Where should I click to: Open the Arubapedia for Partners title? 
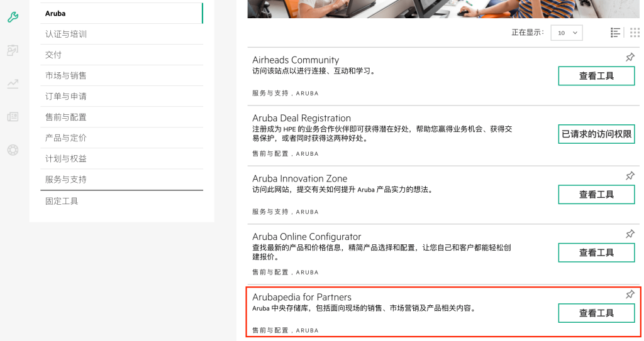click(x=302, y=297)
